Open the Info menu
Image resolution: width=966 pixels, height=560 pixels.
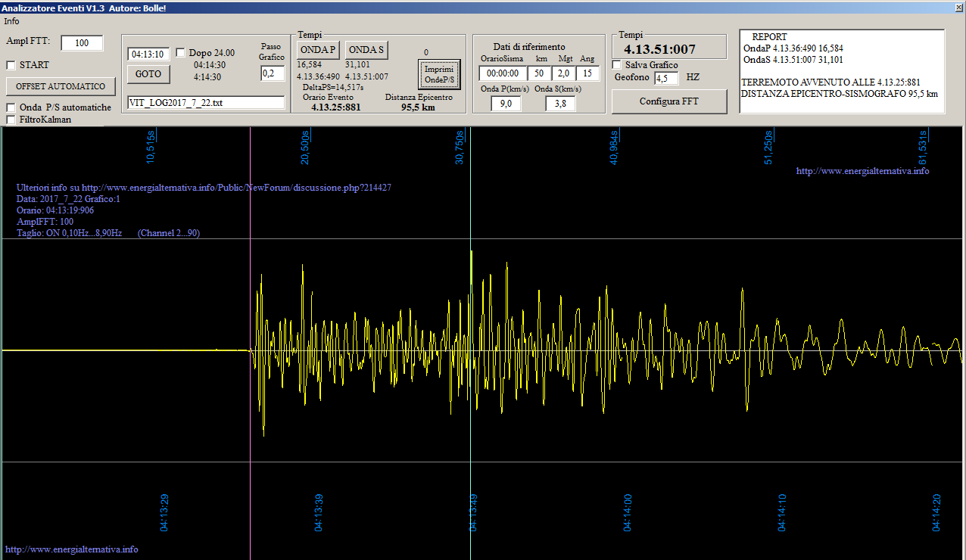point(11,21)
